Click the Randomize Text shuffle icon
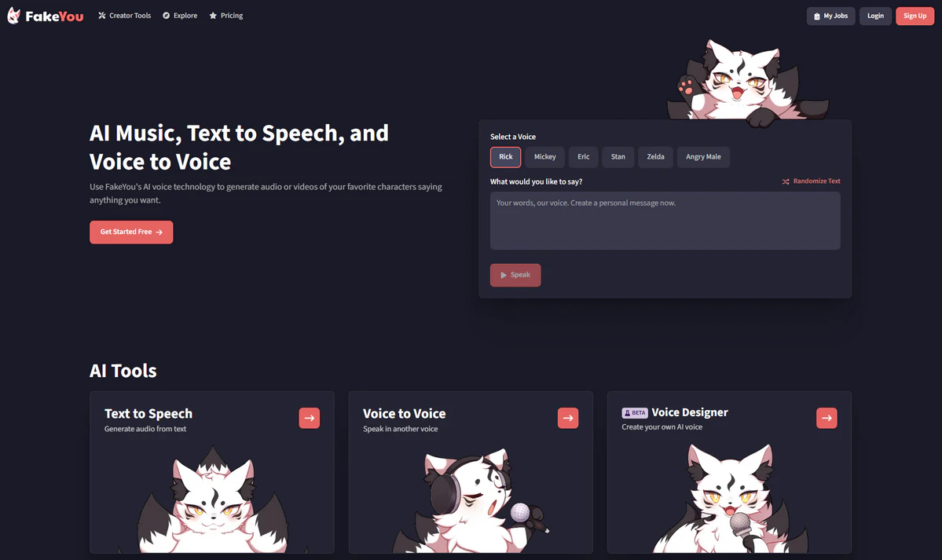Image resolution: width=942 pixels, height=560 pixels. pyautogui.click(x=786, y=181)
